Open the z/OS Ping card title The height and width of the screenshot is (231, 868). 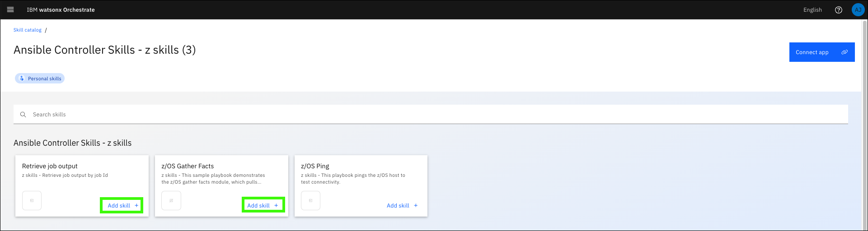315,166
